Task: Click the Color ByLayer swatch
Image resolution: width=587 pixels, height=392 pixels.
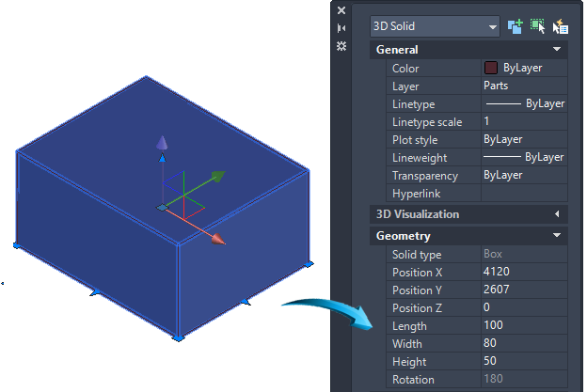Action: tap(491, 68)
